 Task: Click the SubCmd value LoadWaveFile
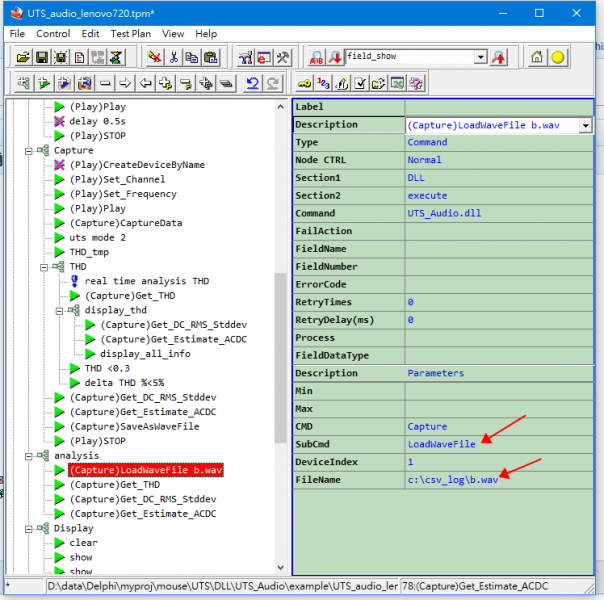[x=441, y=444]
